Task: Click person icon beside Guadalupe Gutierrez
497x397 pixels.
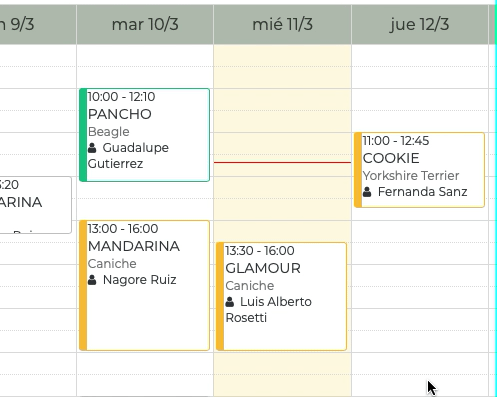Action: click(x=92, y=148)
